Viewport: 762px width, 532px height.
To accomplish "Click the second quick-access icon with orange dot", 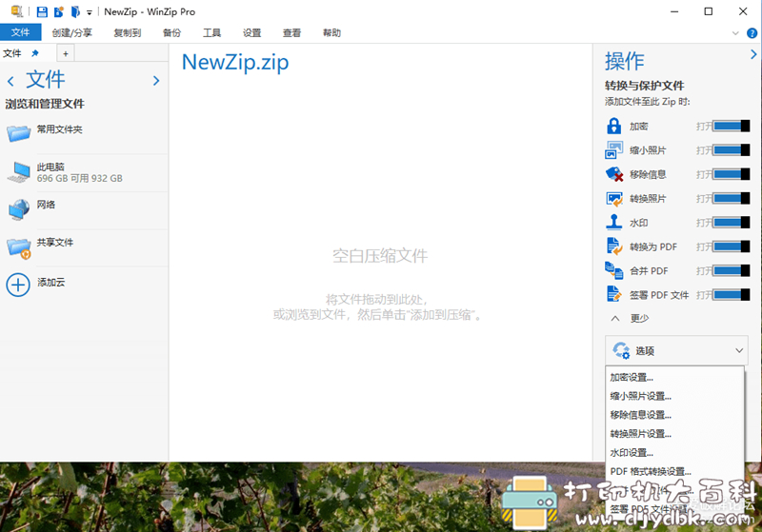I will click(59, 11).
